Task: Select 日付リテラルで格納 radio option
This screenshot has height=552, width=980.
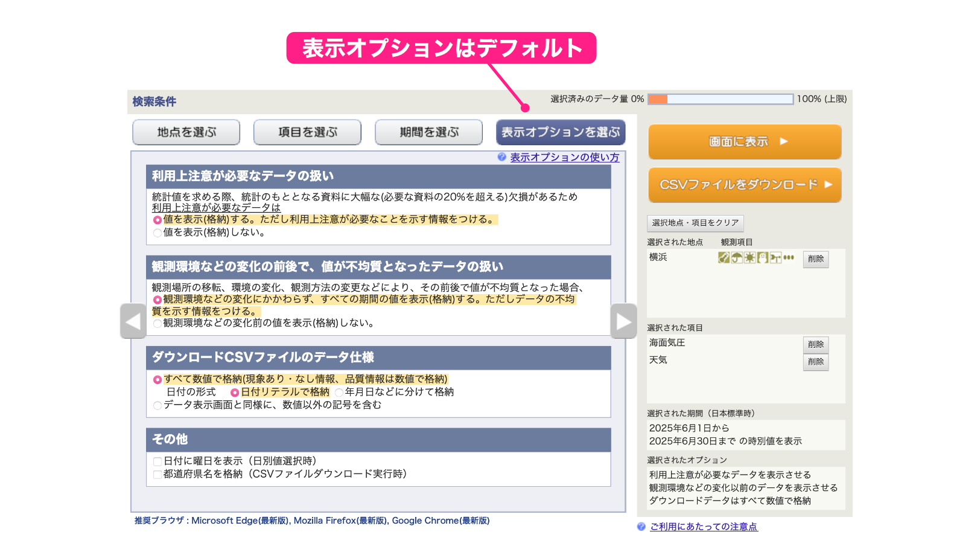Action: (235, 393)
